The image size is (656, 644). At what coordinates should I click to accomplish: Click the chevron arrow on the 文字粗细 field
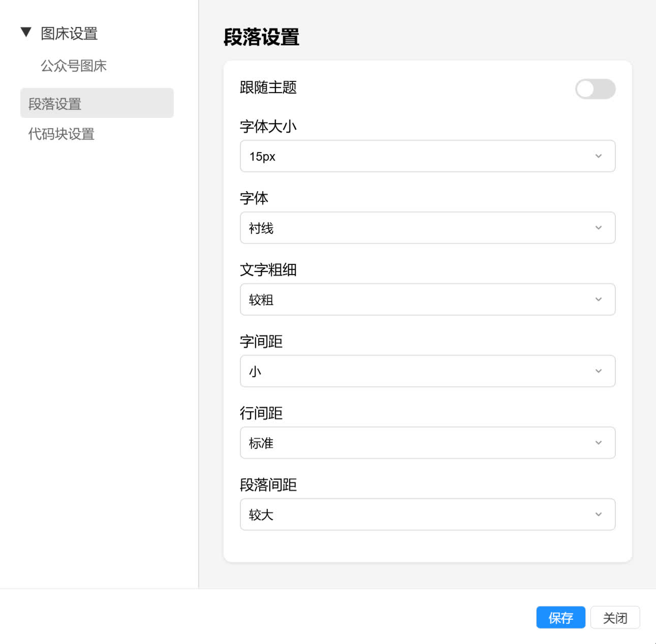[x=598, y=299]
